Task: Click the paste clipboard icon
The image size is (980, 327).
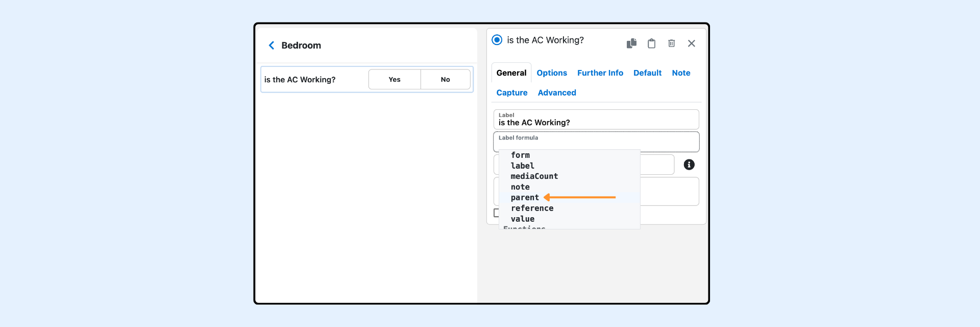Action: pos(651,43)
